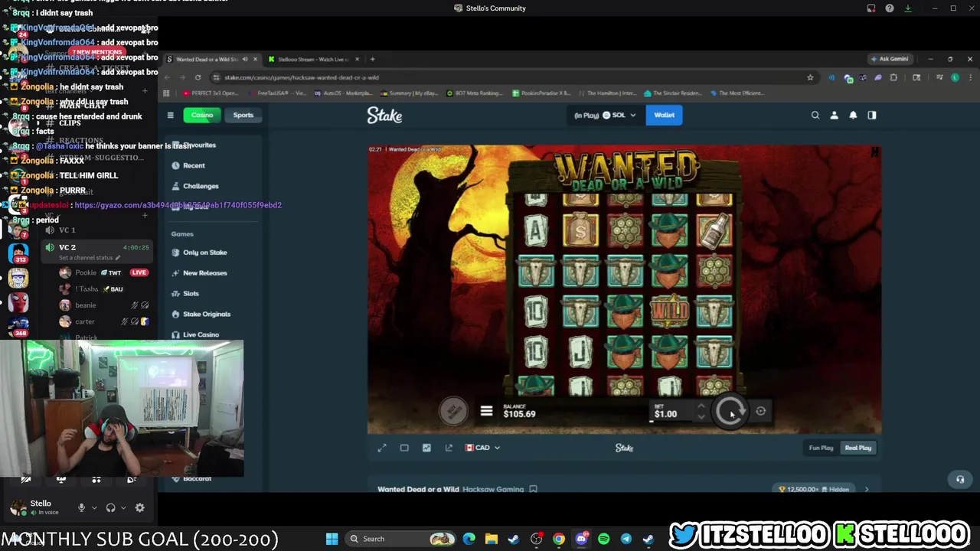
Task: Expand Discord headphone output options arrow
Action: pyautogui.click(x=122, y=507)
